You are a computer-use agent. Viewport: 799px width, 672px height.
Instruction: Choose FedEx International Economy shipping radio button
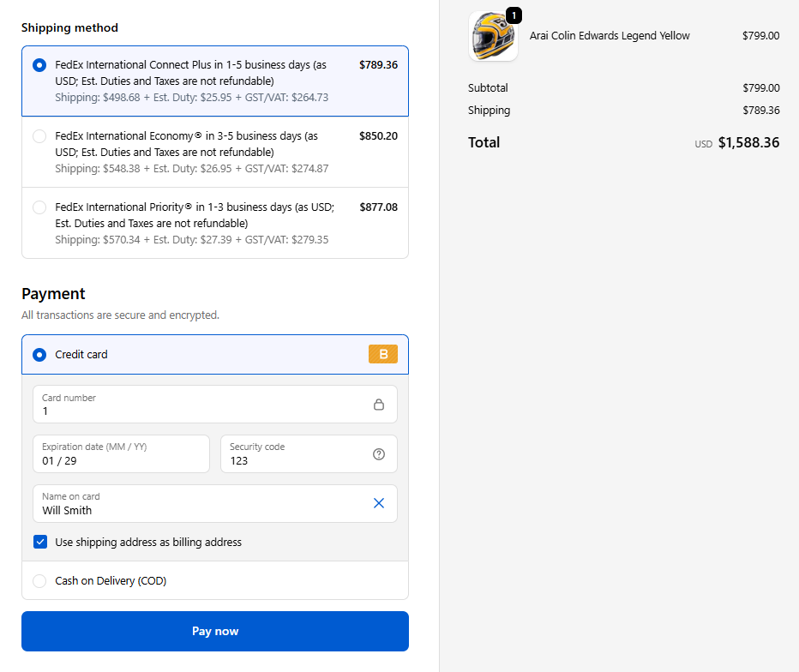[39, 136]
